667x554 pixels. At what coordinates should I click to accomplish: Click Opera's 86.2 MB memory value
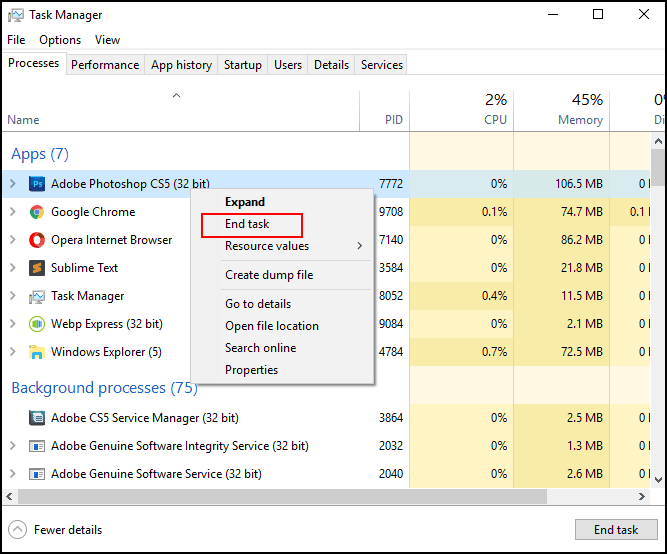tap(582, 240)
